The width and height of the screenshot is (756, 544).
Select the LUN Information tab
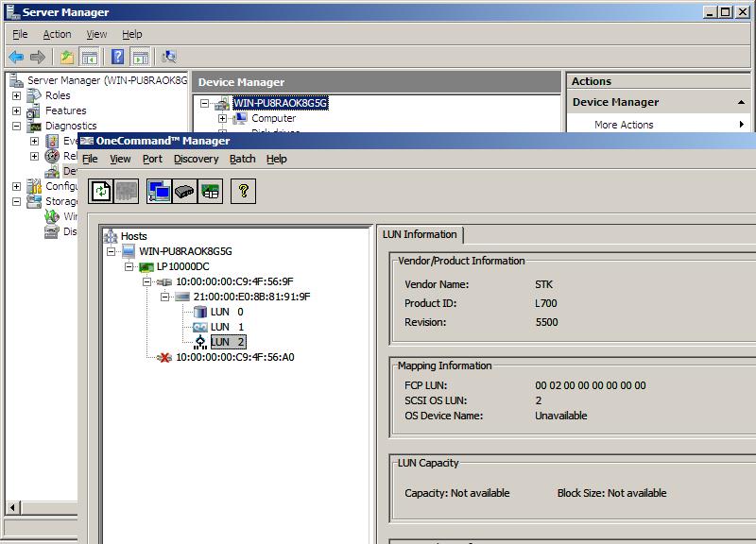point(420,234)
